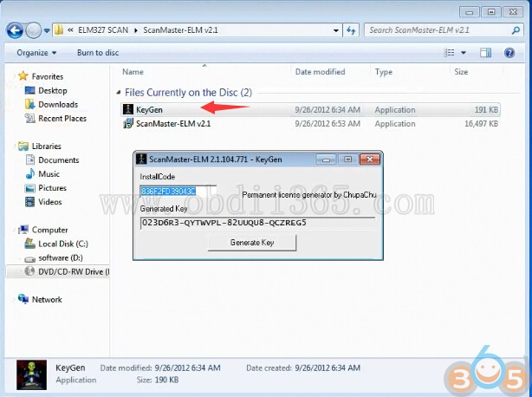Open Downloads in Favorites
The image size is (532, 397).
[58, 104]
